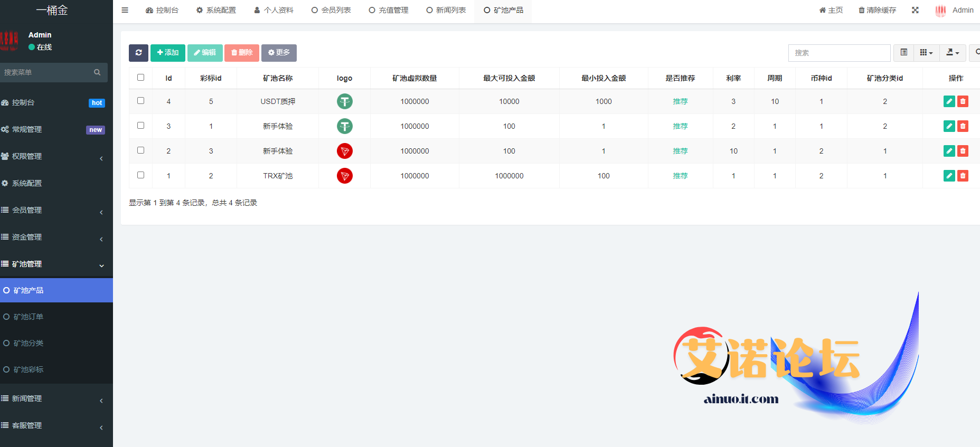Switch to 新闻列表 tab
The width and height of the screenshot is (980, 447).
click(x=446, y=10)
